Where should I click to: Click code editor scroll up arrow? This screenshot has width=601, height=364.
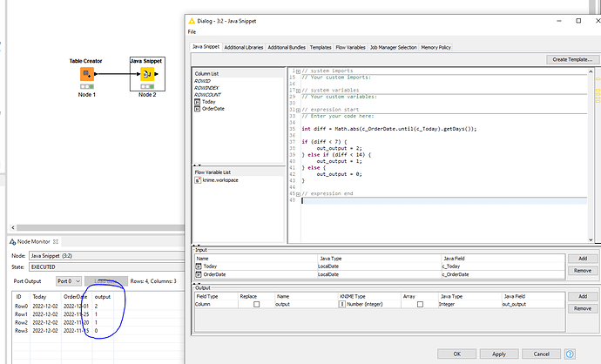(x=591, y=71)
